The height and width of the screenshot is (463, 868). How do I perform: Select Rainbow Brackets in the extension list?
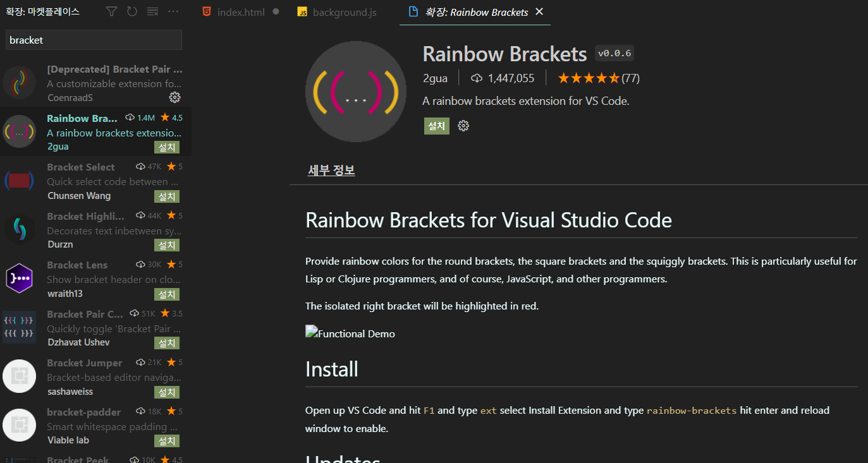(95, 131)
